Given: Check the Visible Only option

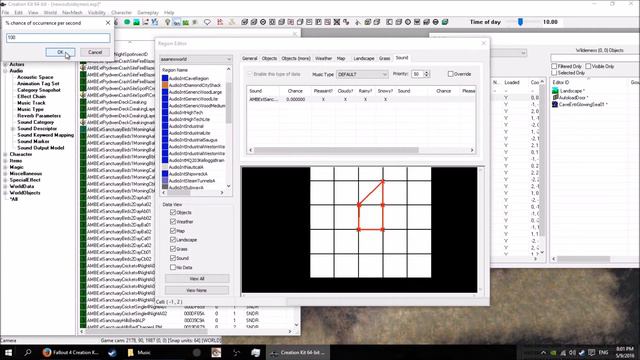Looking at the screenshot, I should (x=588, y=66).
